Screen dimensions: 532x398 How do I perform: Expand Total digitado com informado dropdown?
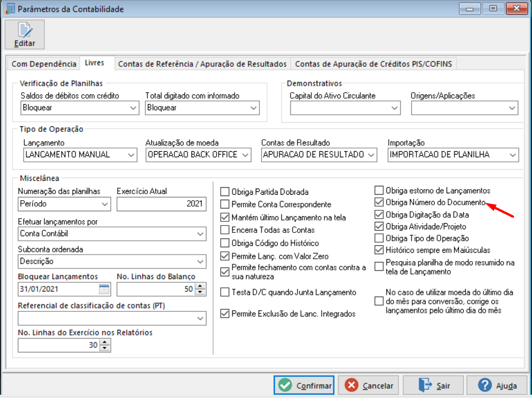click(x=253, y=108)
